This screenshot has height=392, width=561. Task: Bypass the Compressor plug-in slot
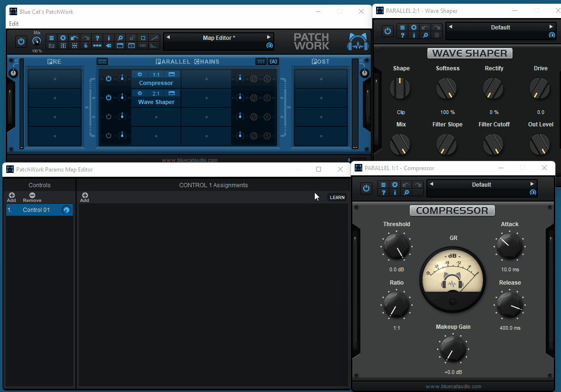[x=140, y=74]
